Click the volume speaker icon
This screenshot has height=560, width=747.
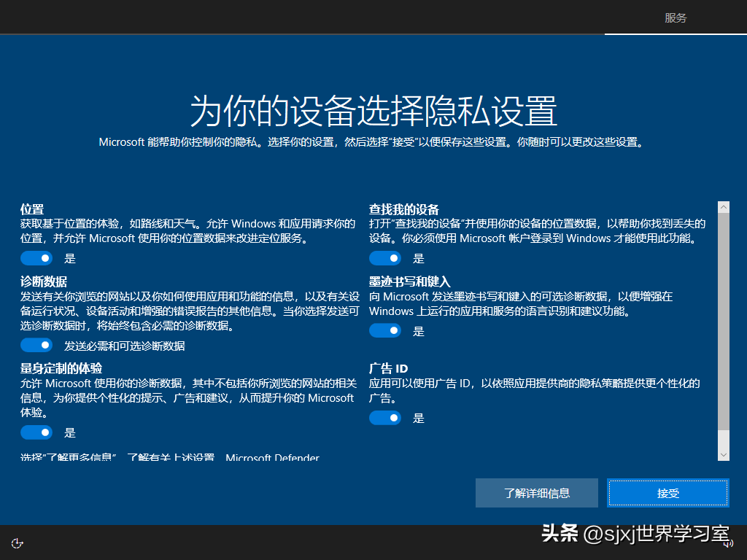click(x=729, y=543)
